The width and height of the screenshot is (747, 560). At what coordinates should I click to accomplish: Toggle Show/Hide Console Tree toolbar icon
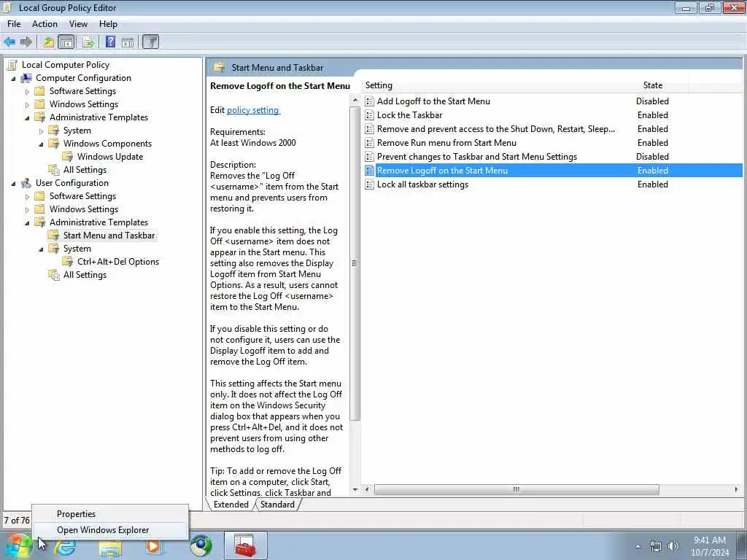click(66, 42)
